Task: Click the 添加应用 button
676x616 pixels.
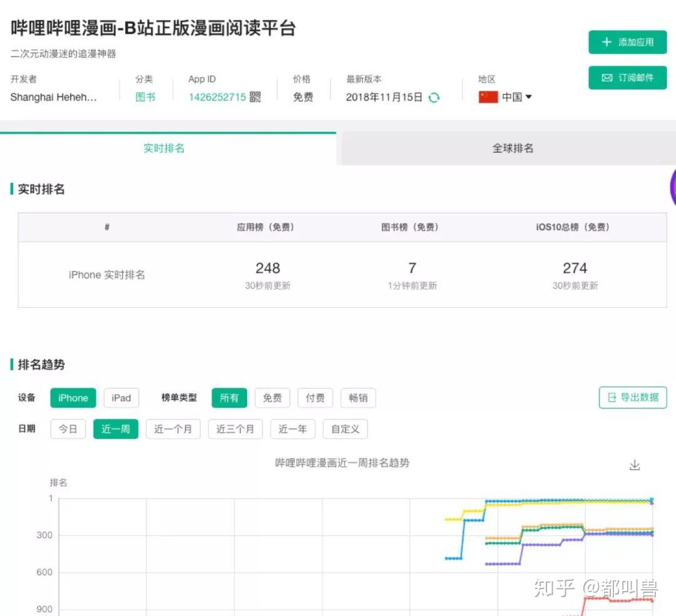Action: coord(627,42)
